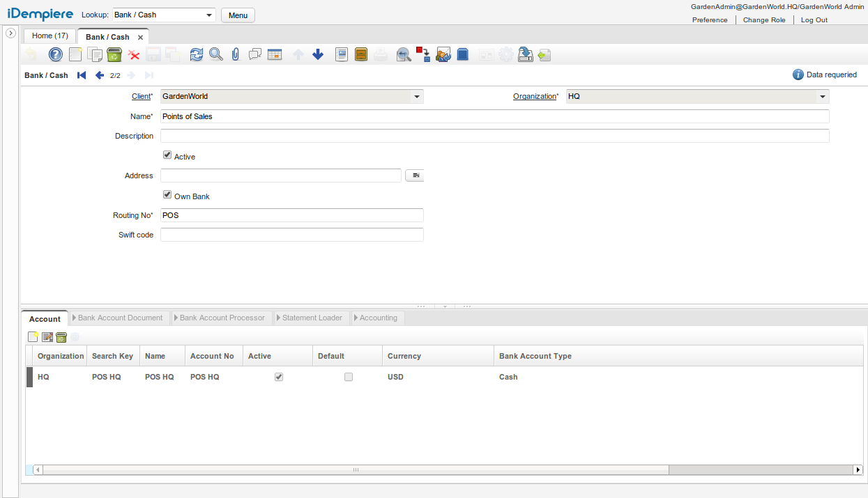Click the Menu button
The width and height of the screenshot is (868, 498).
(x=238, y=15)
